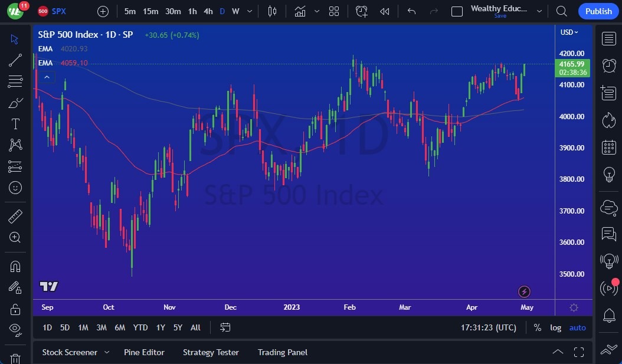The height and width of the screenshot is (364, 622).
Task: Open public chats cloud icon
Action: pyautogui.click(x=608, y=208)
